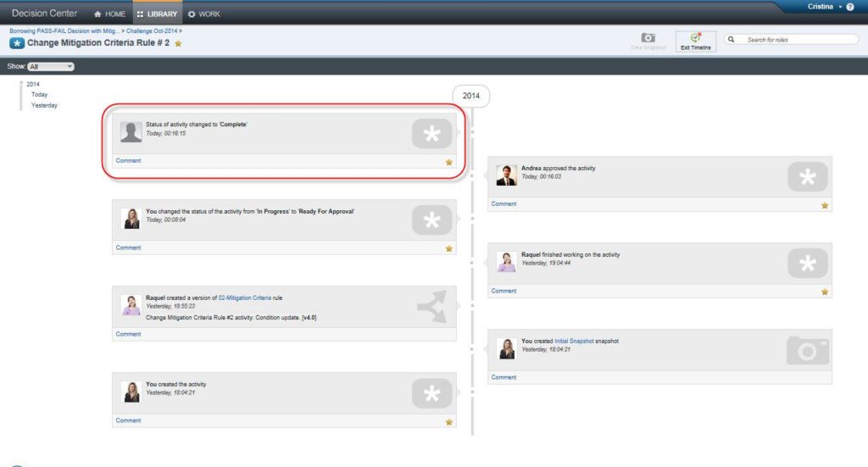Open the WORK tab
This screenshot has width=868, height=467.
tap(203, 14)
